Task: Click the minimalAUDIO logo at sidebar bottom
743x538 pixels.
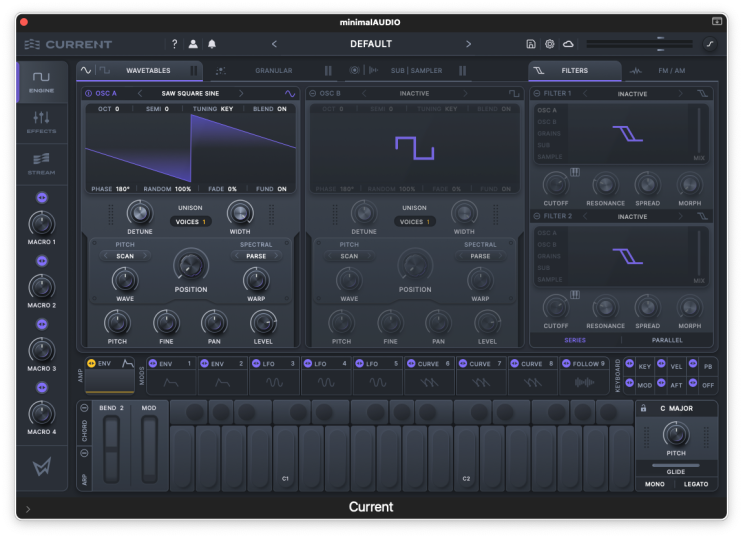Action: coord(42,467)
